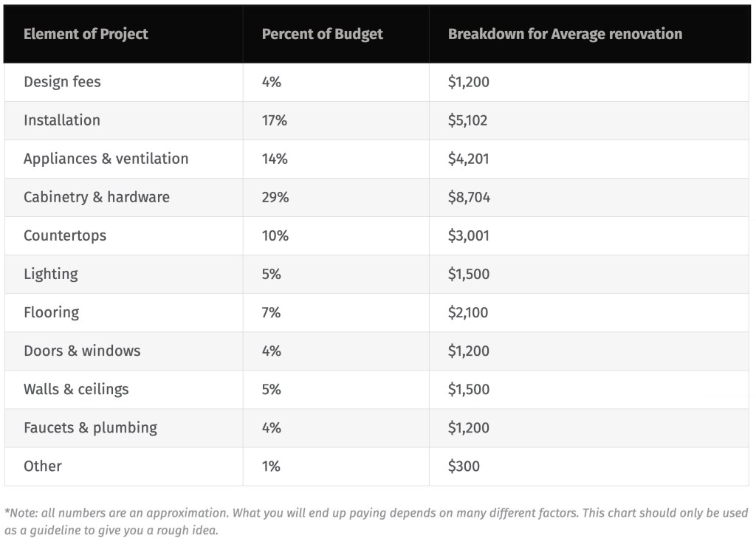The image size is (756, 544).
Task: Select the Faucets & plumbing cell
Action: [x=90, y=427]
